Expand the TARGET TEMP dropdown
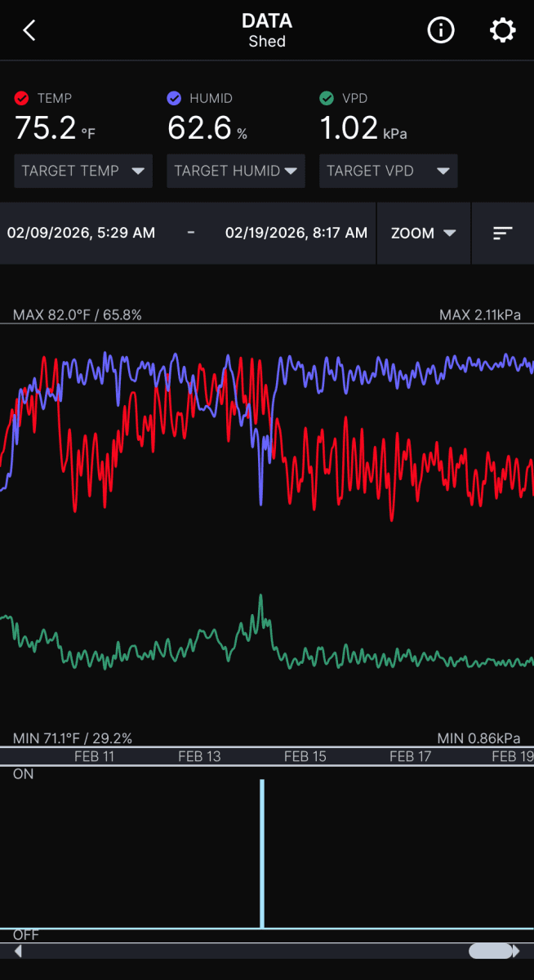The width and height of the screenshot is (534, 980). pos(83,171)
